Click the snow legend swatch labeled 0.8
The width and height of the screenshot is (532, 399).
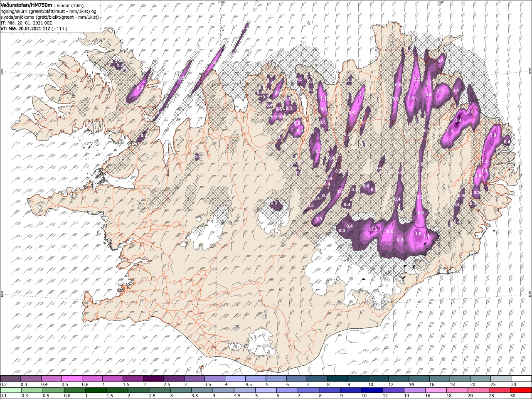[92, 379]
